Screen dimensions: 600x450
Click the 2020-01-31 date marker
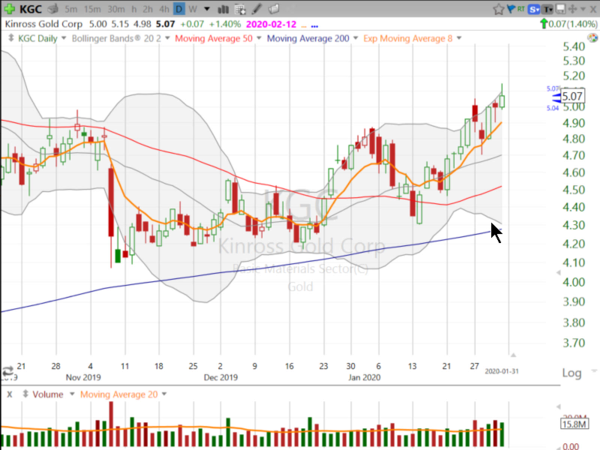502,371
